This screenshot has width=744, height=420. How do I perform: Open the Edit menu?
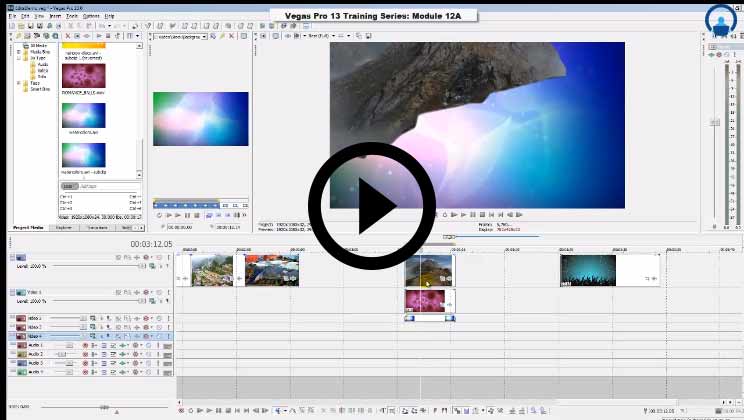pos(25,16)
